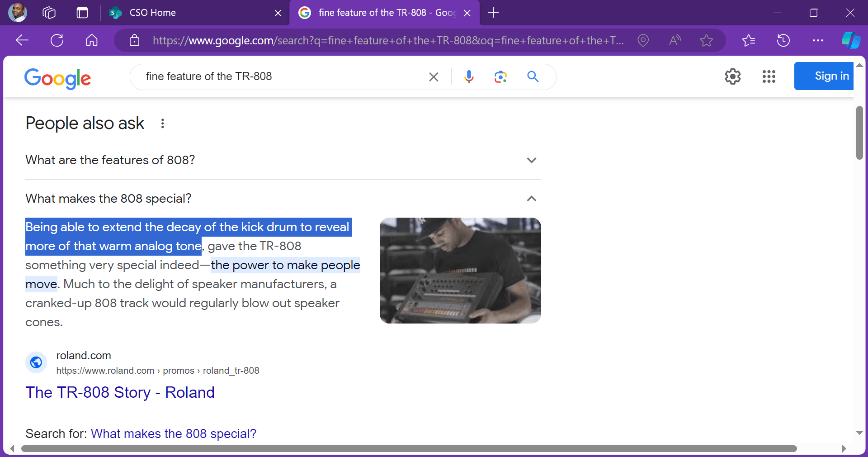Open the browser profile avatar

pyautogui.click(x=18, y=13)
